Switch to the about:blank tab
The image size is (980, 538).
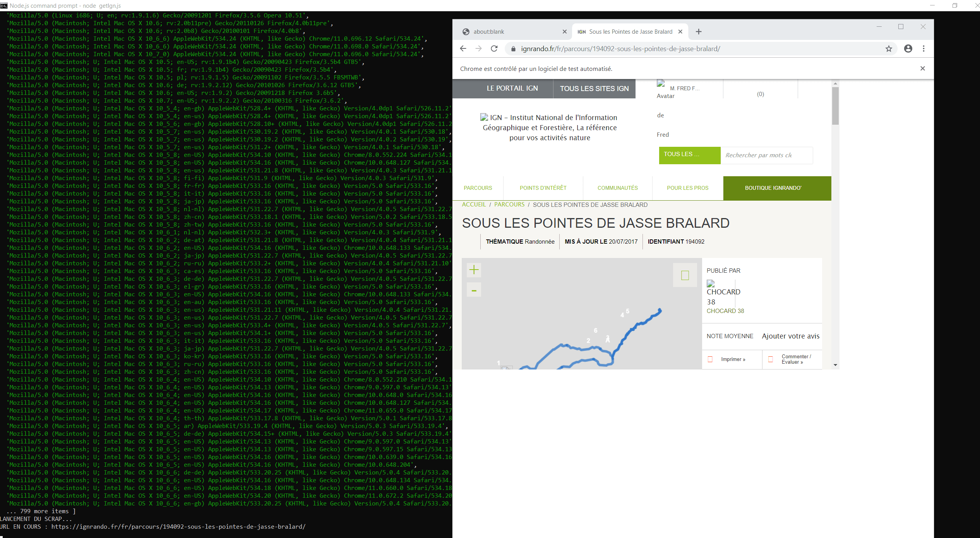click(512, 32)
